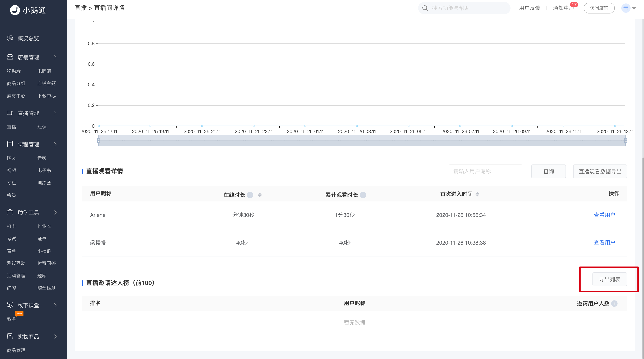Expand 线下课堂 chevron
This screenshot has width=644, height=359.
tap(56, 305)
